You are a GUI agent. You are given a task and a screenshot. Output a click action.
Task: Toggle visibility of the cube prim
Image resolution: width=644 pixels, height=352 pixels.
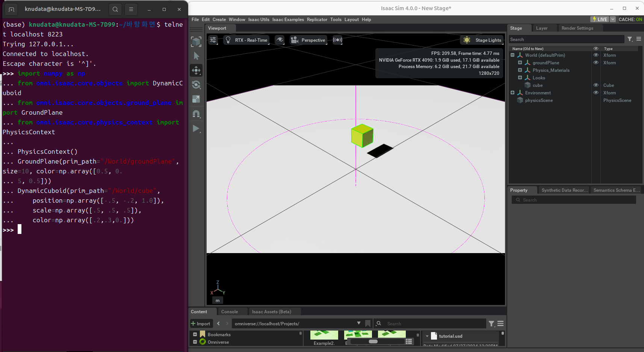(x=596, y=85)
